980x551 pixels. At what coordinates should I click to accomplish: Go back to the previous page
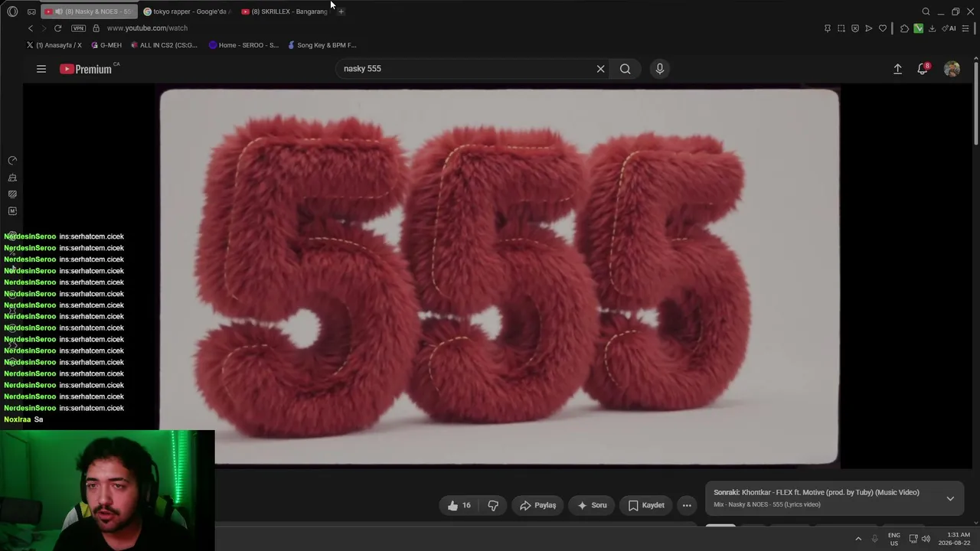(31, 28)
